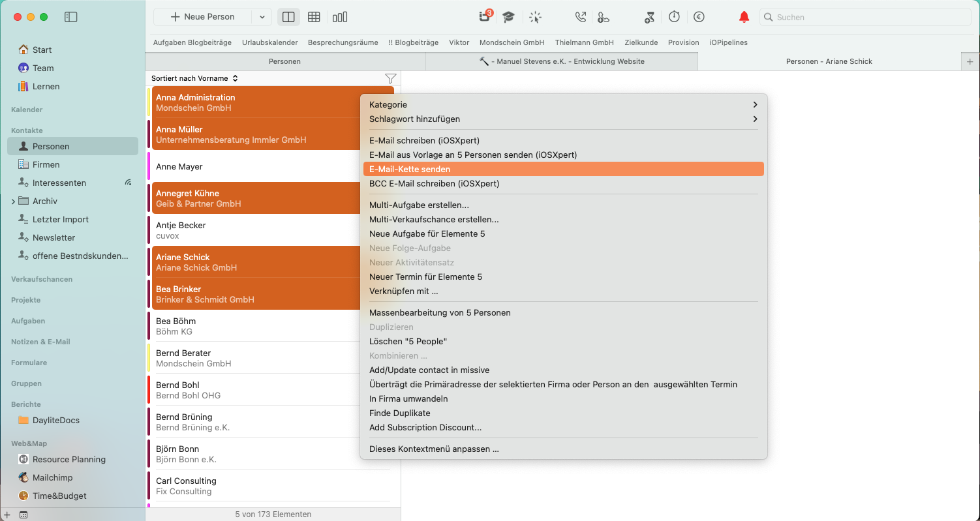980x521 pixels.
Task: Click the Euro coin toolbar icon
Action: pyautogui.click(x=699, y=17)
